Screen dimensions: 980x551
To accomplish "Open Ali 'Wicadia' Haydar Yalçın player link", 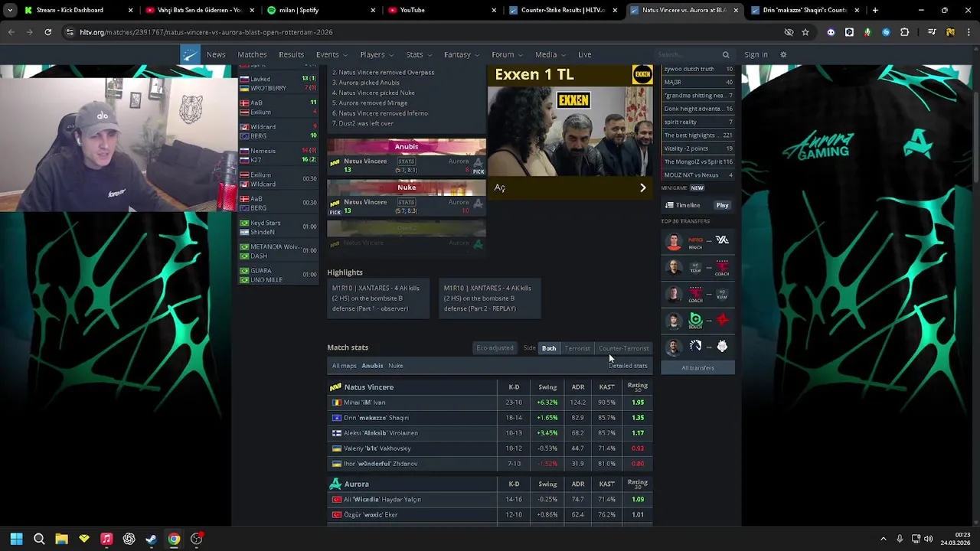I will point(382,500).
